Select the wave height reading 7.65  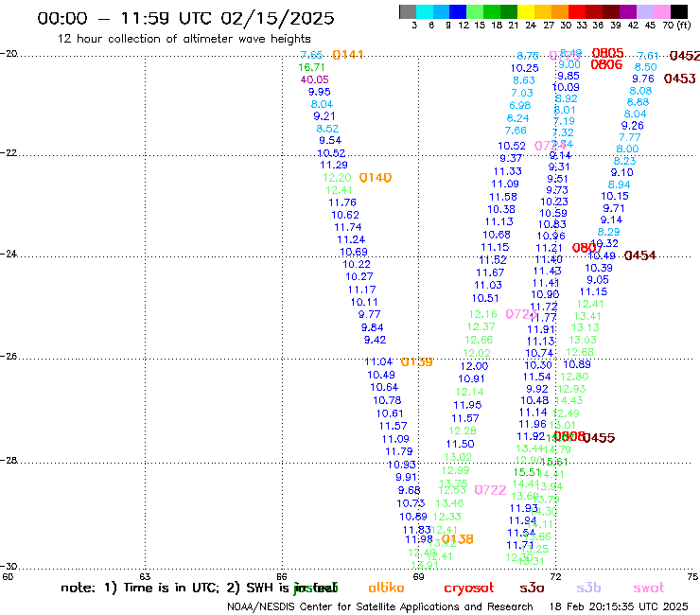pyautogui.click(x=311, y=55)
